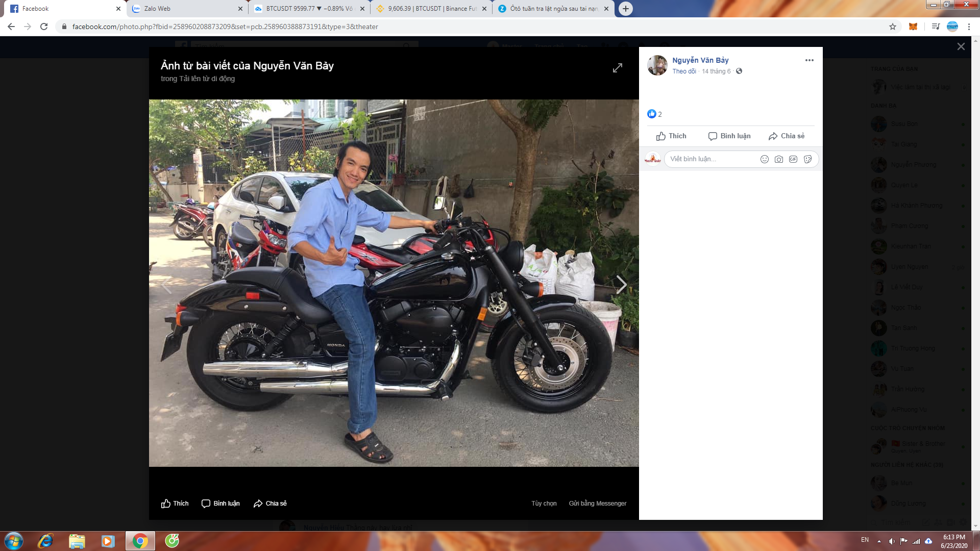The image size is (980, 551).
Task: Toggle Thích on the photo in right panel
Action: tap(671, 136)
